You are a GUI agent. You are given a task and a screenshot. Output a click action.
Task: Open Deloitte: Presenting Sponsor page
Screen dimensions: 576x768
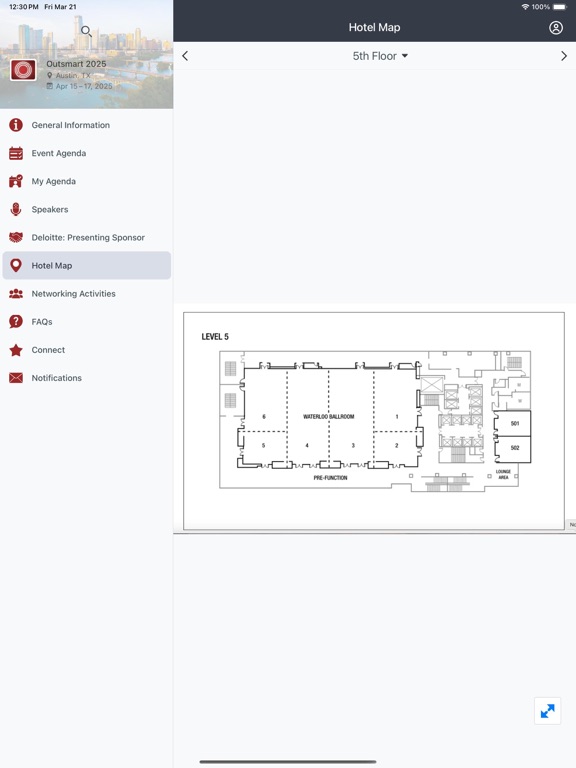87,238
